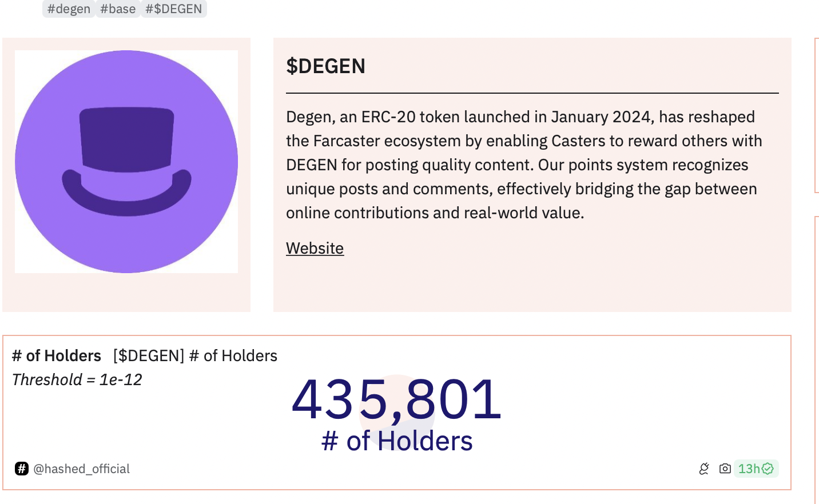Viewport: 819px width, 504px height.
Task: Select the #$DEGEN tag chip
Action: tap(173, 9)
